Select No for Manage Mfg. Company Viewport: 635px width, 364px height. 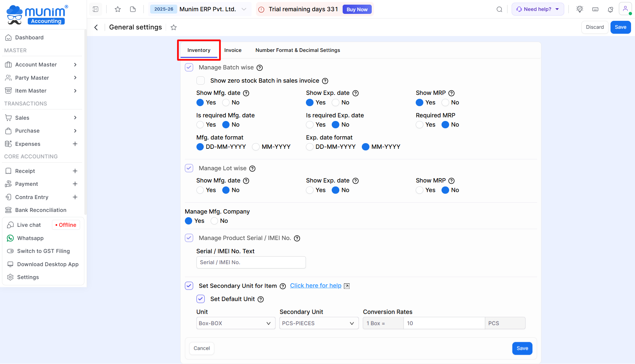[214, 221]
